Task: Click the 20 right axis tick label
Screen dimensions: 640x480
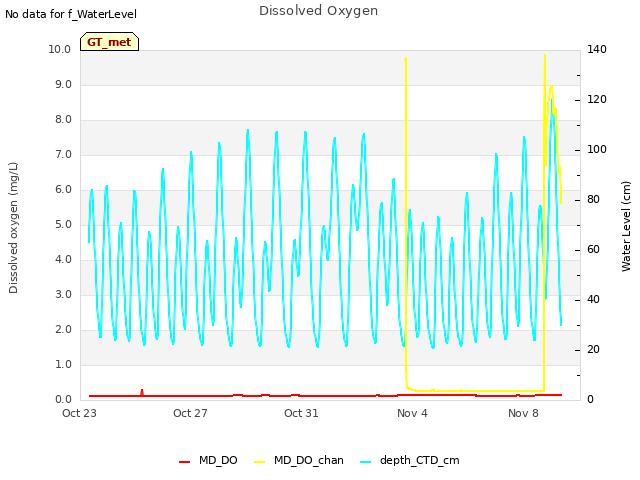Action: 593,350
